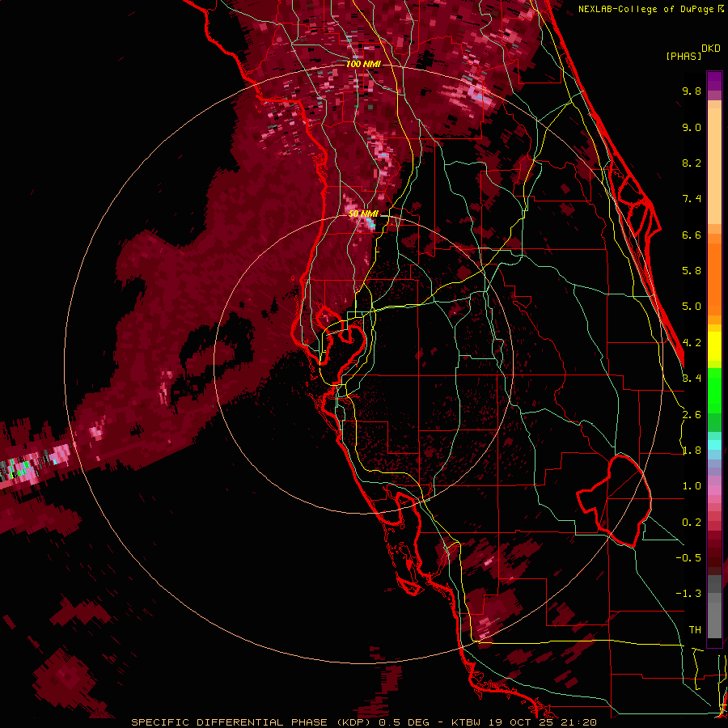
Task: Click the 0.2 value on color scale
Action: [x=692, y=523]
